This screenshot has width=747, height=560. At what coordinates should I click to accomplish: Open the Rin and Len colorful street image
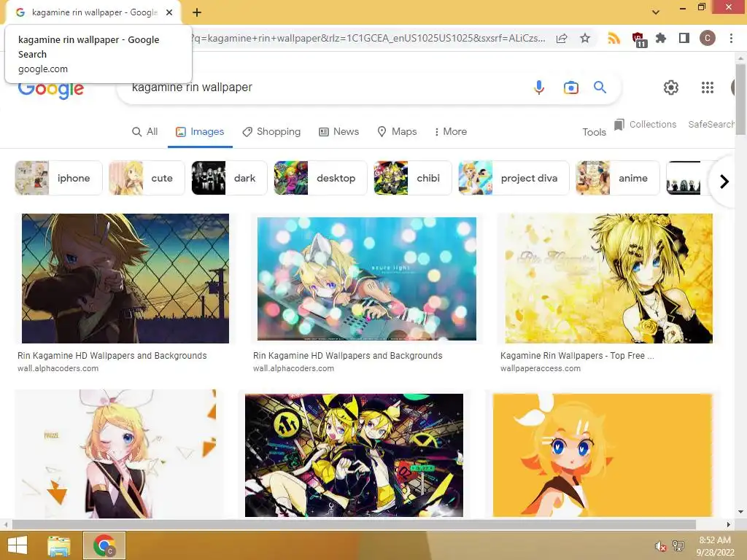coord(354,455)
